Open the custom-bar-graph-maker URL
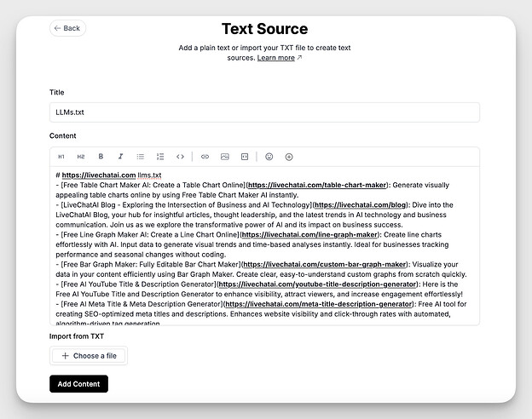Viewport: 532px width, 419px height. click(325, 264)
